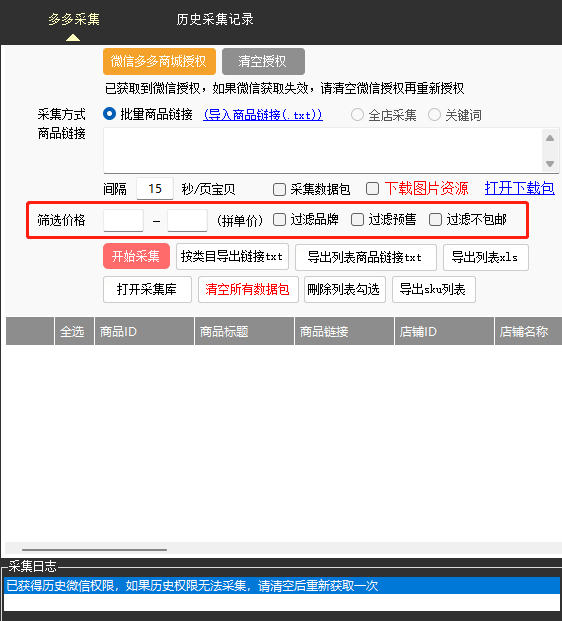This screenshot has height=621, width=562.
Task: Tick the 下载图片资源 checkbox
Action: coord(372,189)
